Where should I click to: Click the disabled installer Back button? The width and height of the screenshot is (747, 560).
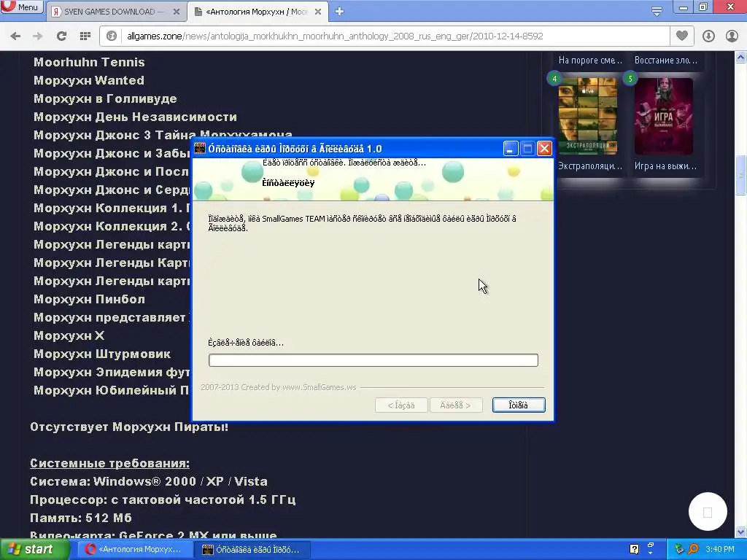coord(401,405)
